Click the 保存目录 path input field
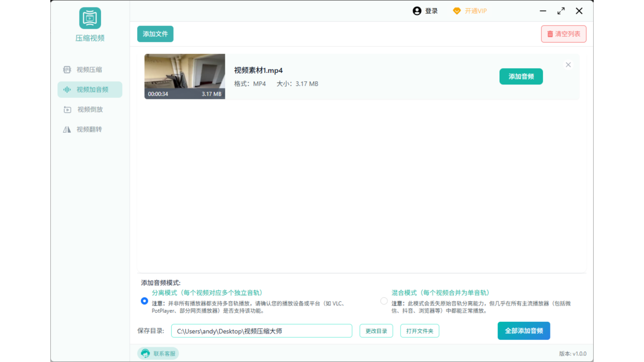644x362 pixels. coord(262,331)
